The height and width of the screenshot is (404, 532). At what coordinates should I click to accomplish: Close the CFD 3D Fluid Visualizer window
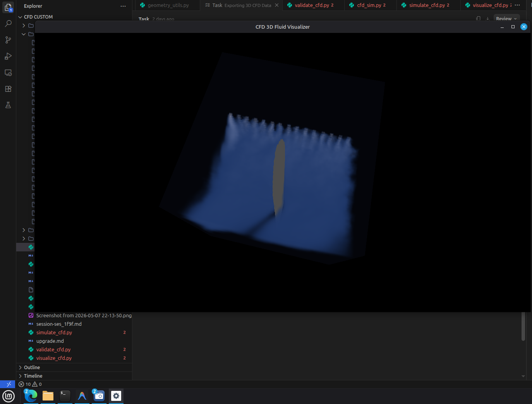(x=524, y=27)
